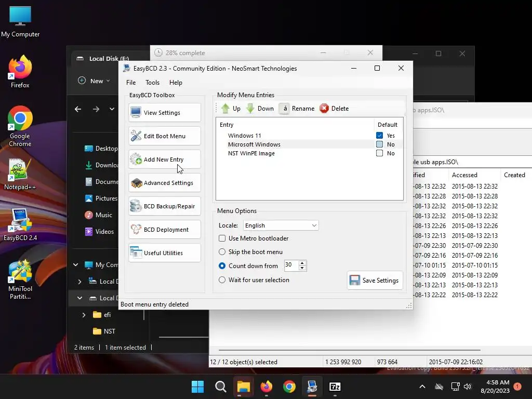The width and height of the screenshot is (532, 399).
Task: Go forward in File Explorer
Action: coord(96,109)
